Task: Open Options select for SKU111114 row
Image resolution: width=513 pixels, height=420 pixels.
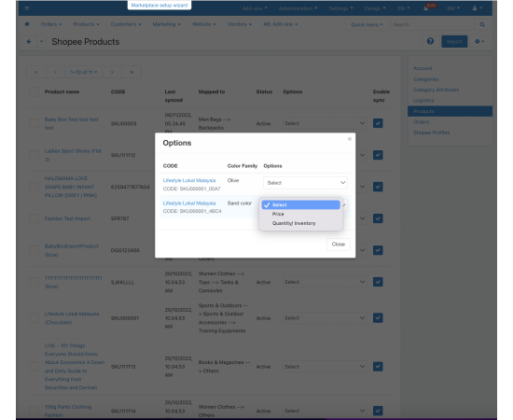Action: point(325,411)
